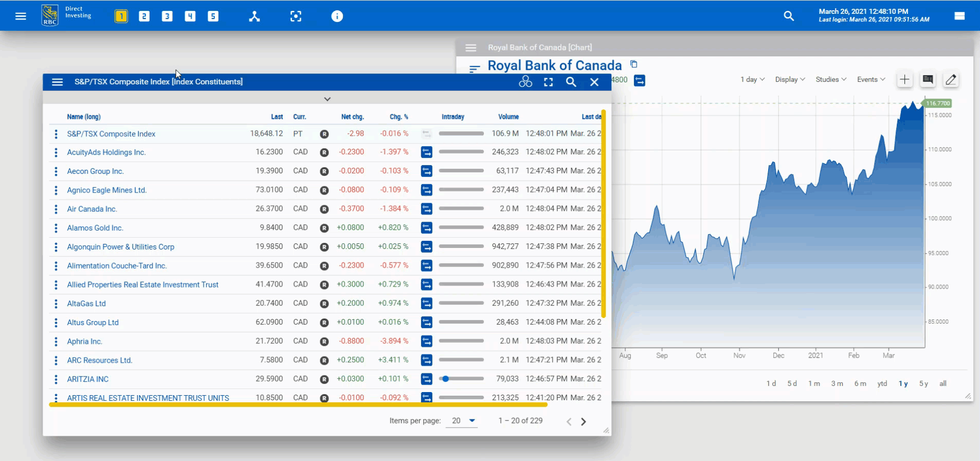Click the R realtime badge on Aecon row

pos(324,171)
